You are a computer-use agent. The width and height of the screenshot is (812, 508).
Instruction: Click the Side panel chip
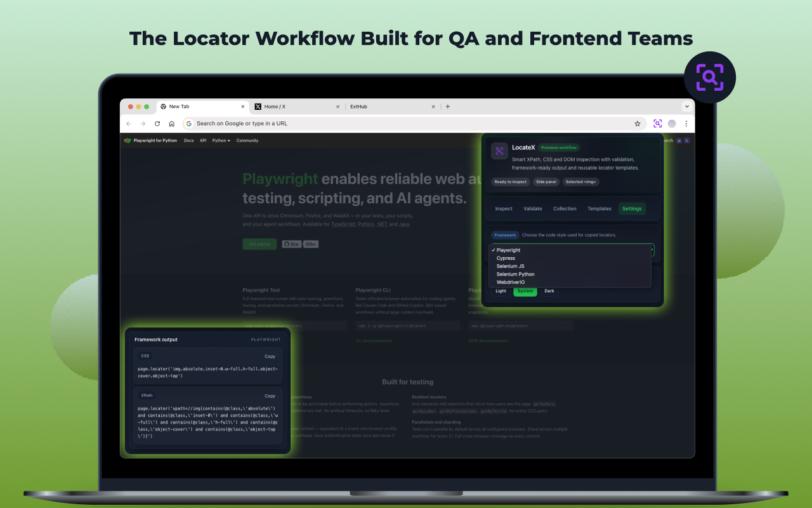[546, 182]
